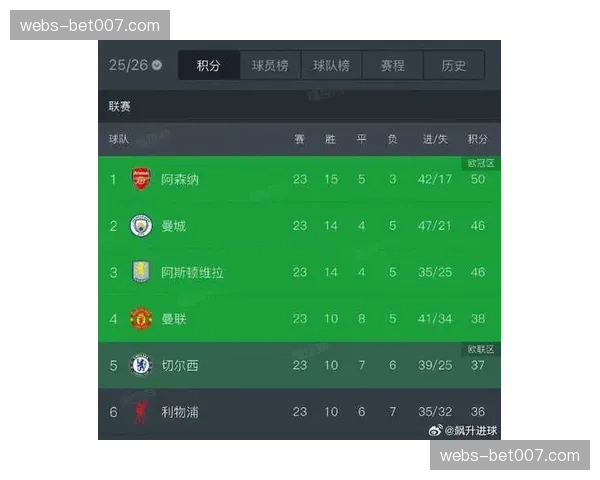Click the Manchester City club crest
Image resolution: width=600 pixels, height=480 pixels.
(x=141, y=226)
